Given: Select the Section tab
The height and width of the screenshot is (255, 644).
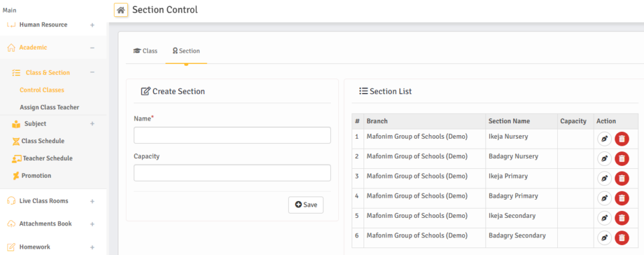Looking at the screenshot, I should (x=186, y=51).
